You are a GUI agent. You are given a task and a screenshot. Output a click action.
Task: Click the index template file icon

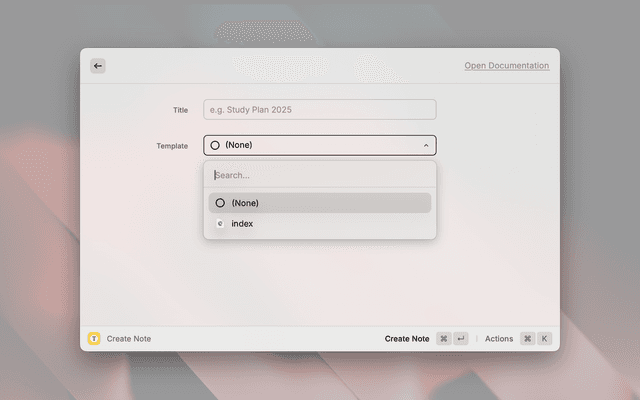pyautogui.click(x=220, y=224)
